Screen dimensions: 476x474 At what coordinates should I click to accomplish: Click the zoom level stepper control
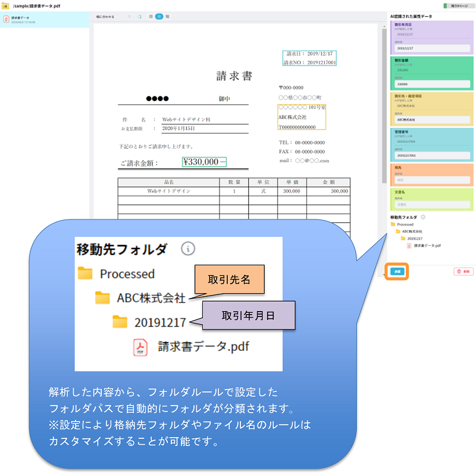[130, 17]
